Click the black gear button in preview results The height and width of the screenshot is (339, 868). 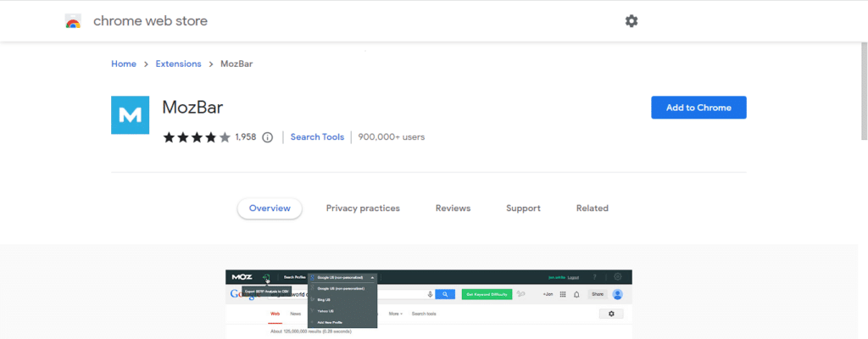pos(611,314)
